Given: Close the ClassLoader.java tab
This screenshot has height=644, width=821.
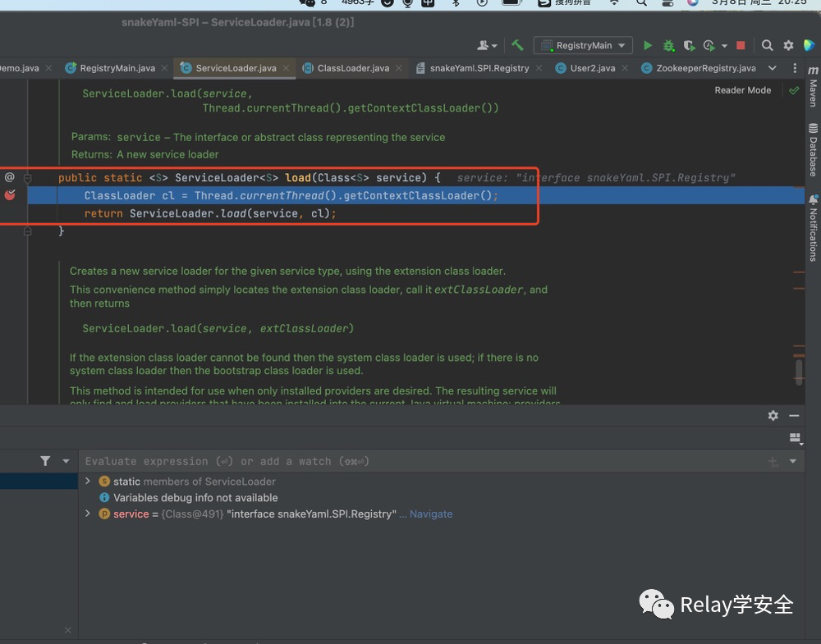Looking at the screenshot, I should [399, 68].
